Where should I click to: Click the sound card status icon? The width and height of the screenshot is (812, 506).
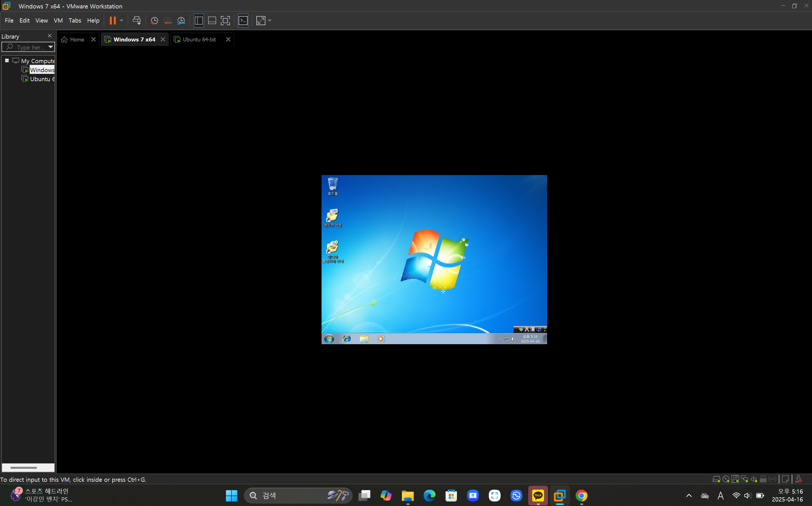click(754, 479)
